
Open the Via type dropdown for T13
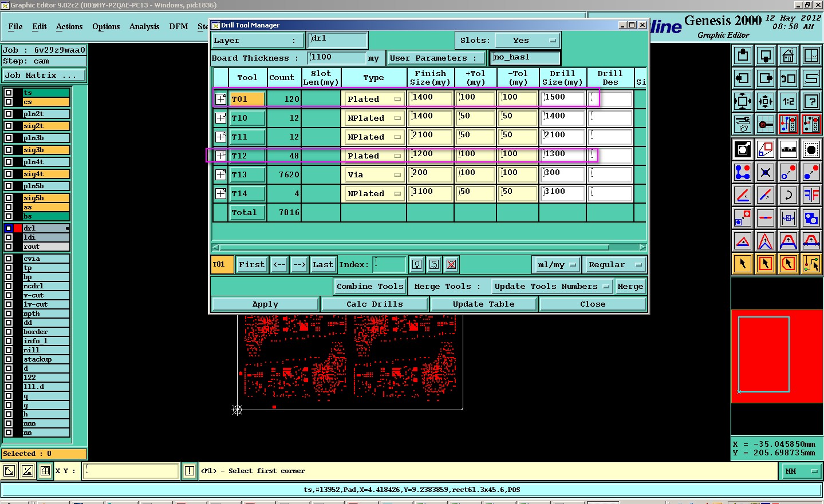374,174
